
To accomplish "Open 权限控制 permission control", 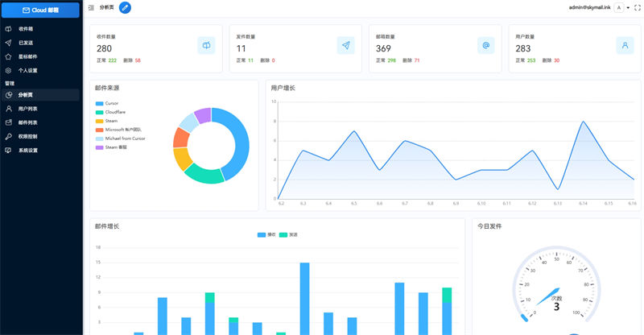I will (28, 136).
